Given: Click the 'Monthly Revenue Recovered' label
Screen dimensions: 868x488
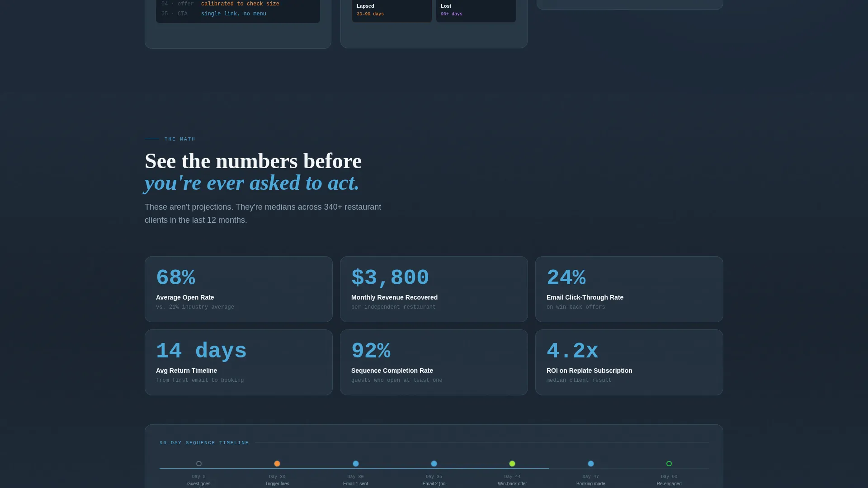Looking at the screenshot, I should (394, 297).
